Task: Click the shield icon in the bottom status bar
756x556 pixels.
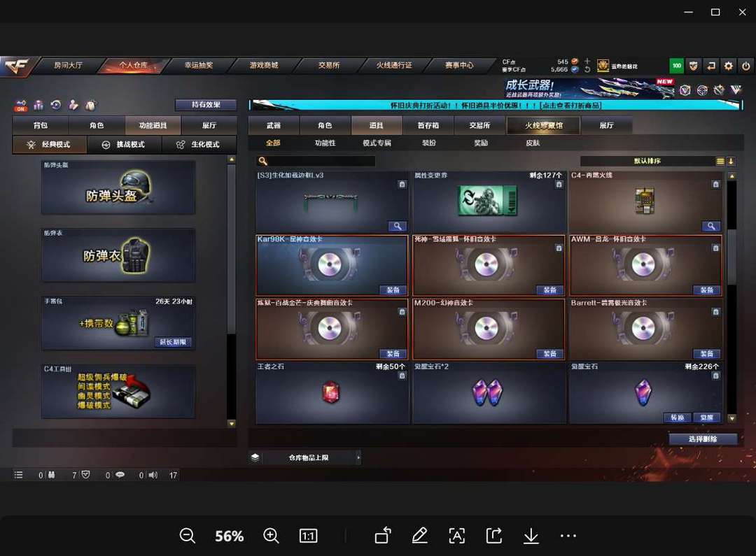Action: pyautogui.click(x=85, y=475)
